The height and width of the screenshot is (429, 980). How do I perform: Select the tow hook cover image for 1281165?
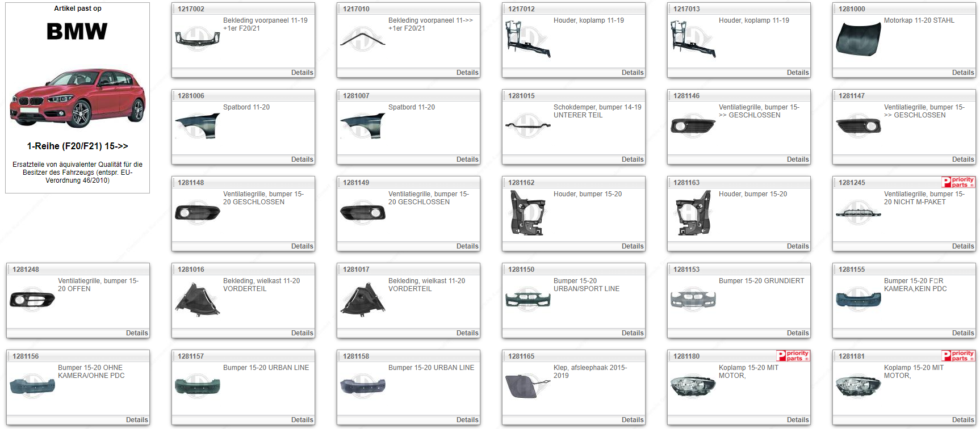(527, 386)
